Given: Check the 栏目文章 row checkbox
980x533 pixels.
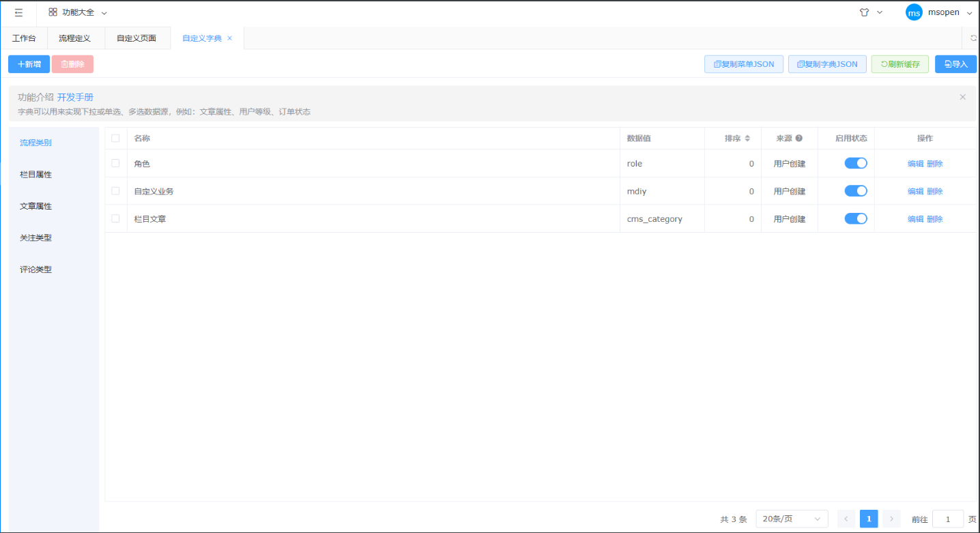Looking at the screenshot, I should (x=115, y=218).
